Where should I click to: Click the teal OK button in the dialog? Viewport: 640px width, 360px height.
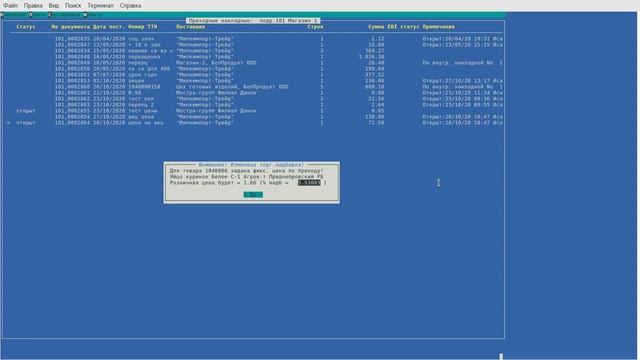253,195
